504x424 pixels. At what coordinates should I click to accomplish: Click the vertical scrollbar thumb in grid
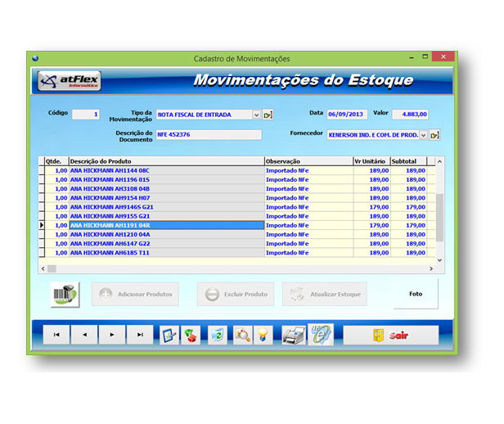coord(439,217)
